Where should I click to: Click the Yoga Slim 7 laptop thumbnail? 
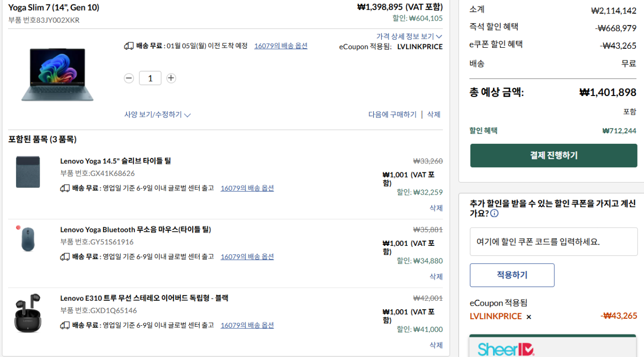coord(57,74)
